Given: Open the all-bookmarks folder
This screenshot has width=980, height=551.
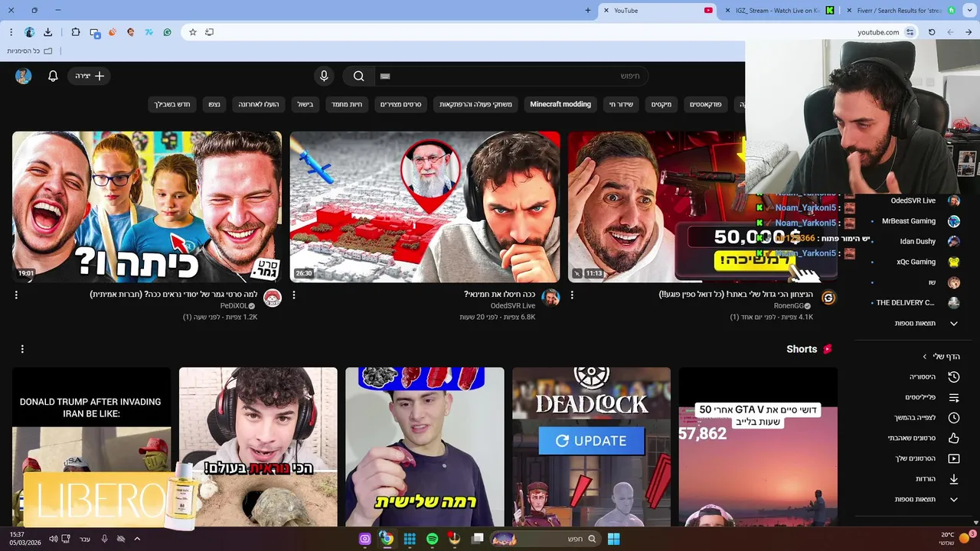Looking at the screenshot, I should [29, 51].
